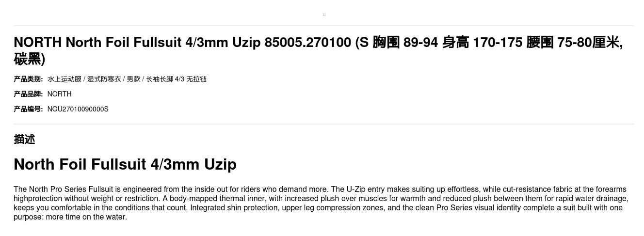Click the tiny placeholder image at page top
Image resolution: width=644 pixels, height=236 pixels.
tap(324, 15)
